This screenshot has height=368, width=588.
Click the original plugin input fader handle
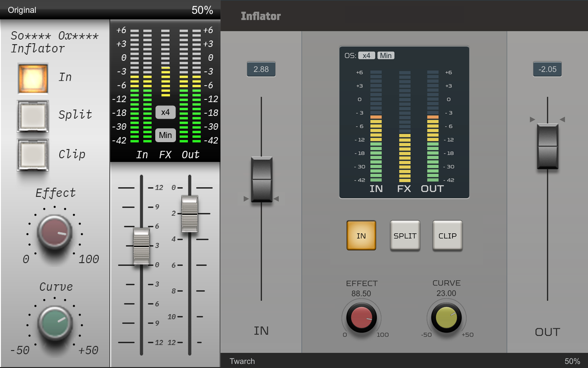(x=141, y=246)
